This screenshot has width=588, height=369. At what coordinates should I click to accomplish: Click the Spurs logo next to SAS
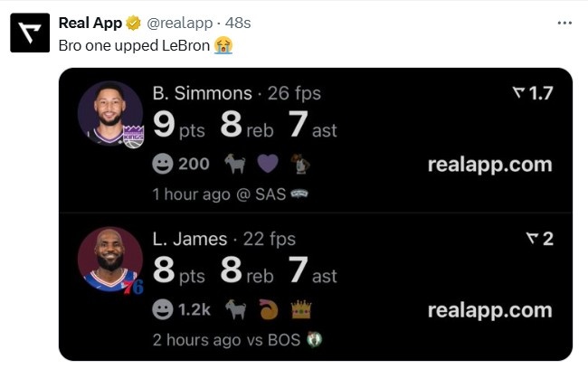pyautogui.click(x=299, y=194)
